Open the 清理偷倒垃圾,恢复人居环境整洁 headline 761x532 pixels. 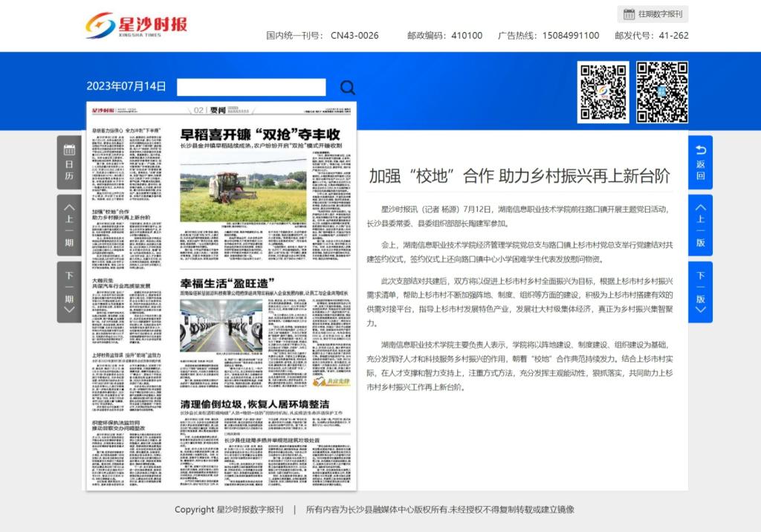pyautogui.click(x=255, y=403)
